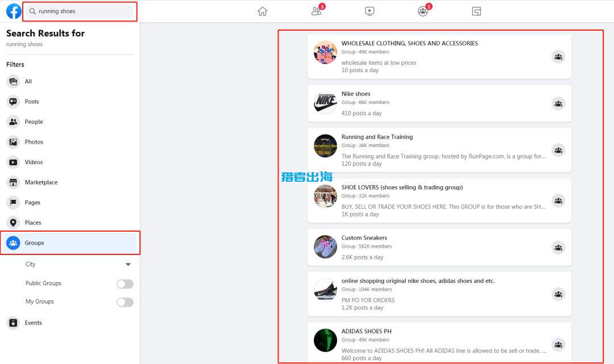Join Running and Race Training via icon
This screenshot has width=614, height=364.
coord(558,150)
